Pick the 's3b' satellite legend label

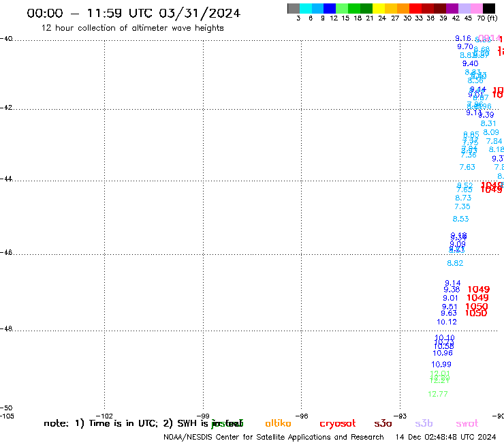[424, 423]
